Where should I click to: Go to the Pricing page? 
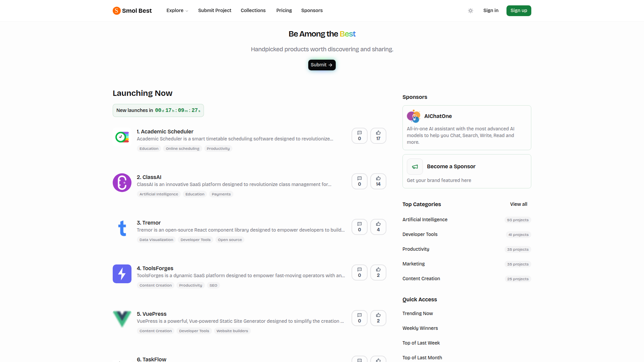[284, 11]
